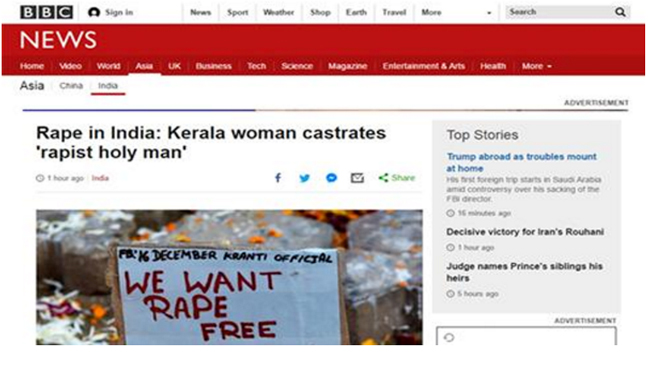Share the article on Facebook

tap(278, 178)
